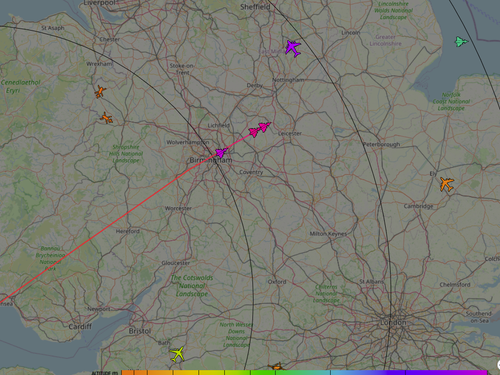Click the Wolverhampton map label

(x=188, y=142)
